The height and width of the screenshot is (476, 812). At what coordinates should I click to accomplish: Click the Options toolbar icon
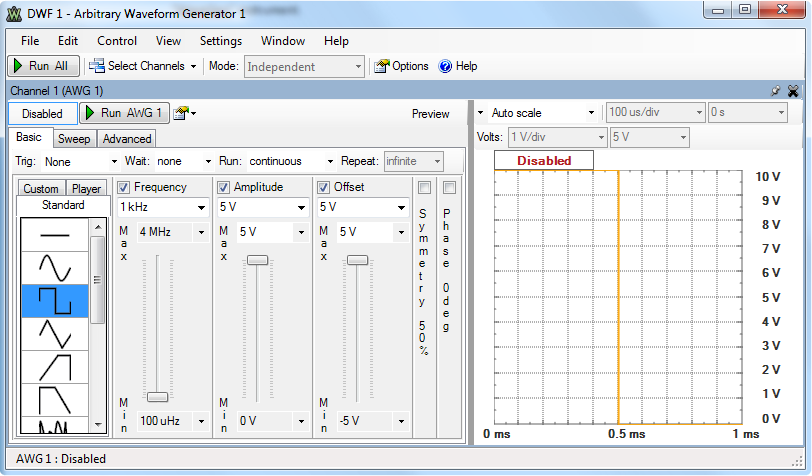[x=382, y=66]
